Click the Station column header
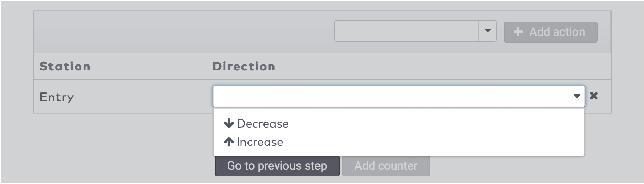The width and height of the screenshot is (644, 184). 65,66
